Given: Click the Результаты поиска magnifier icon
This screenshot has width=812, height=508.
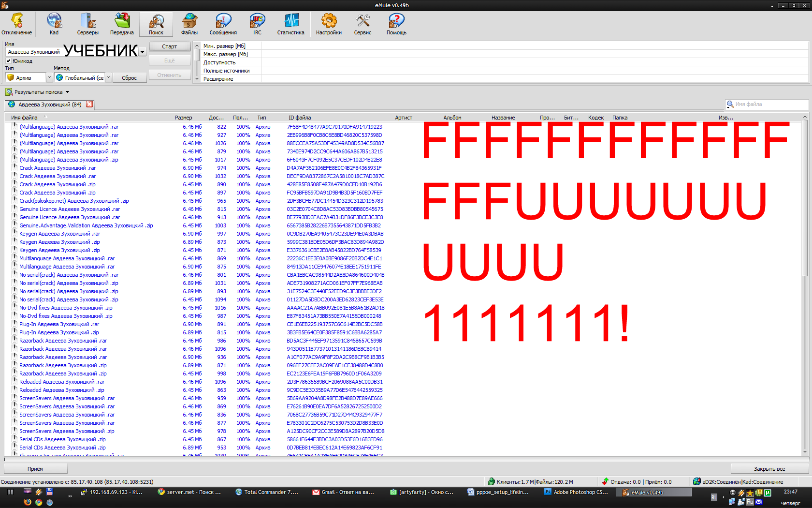Looking at the screenshot, I should [x=9, y=92].
